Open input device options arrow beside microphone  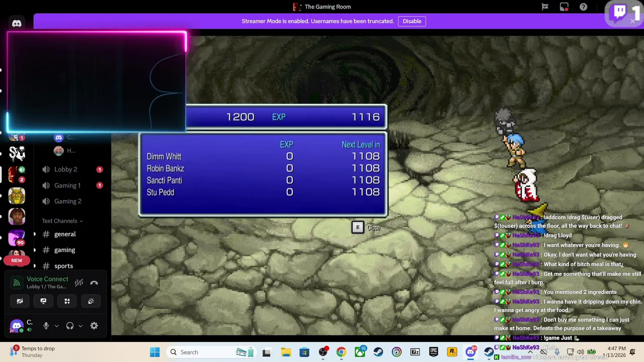click(56, 326)
